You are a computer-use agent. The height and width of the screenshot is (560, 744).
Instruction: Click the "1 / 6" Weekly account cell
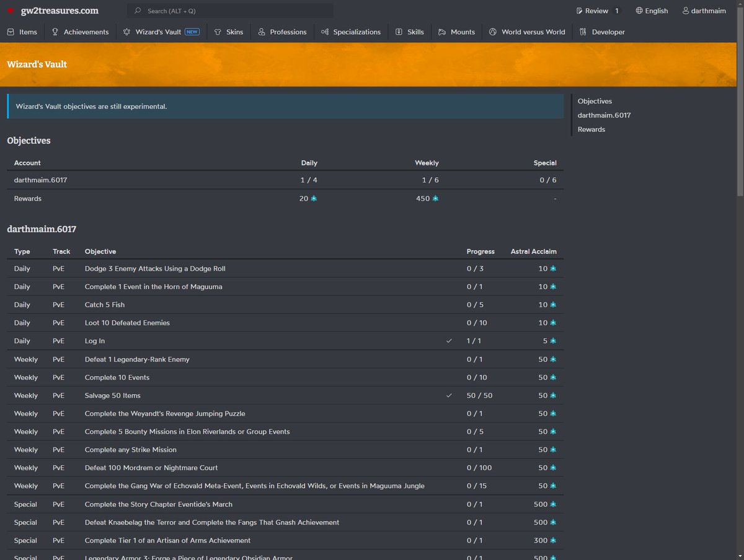pyautogui.click(x=430, y=180)
